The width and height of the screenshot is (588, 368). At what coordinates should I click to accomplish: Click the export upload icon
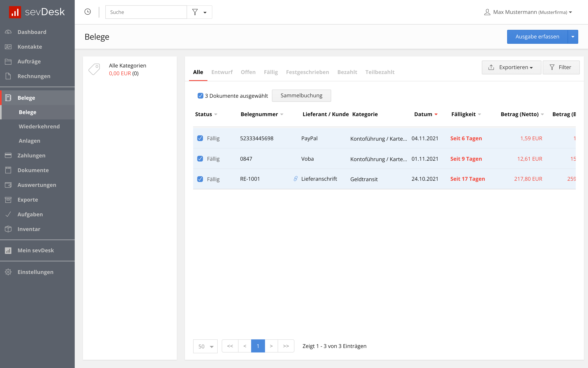click(491, 67)
